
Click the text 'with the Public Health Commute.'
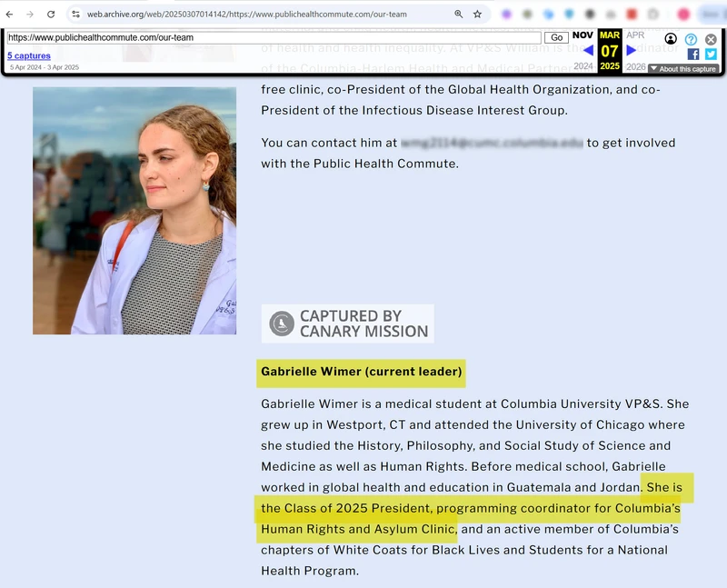coord(360,164)
